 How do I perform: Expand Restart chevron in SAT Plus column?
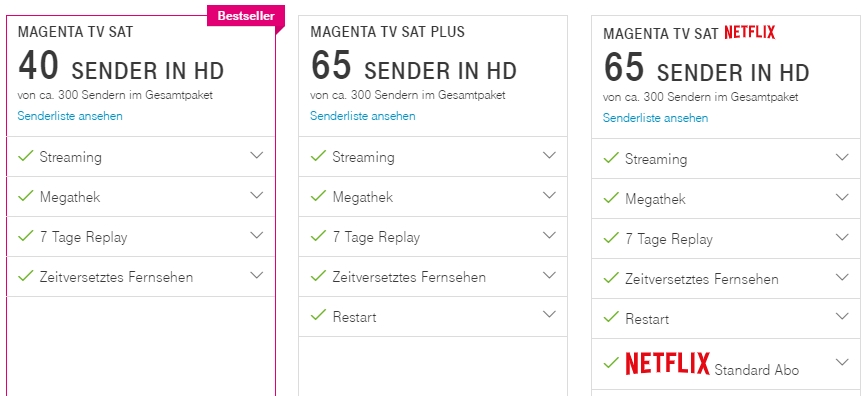point(549,314)
